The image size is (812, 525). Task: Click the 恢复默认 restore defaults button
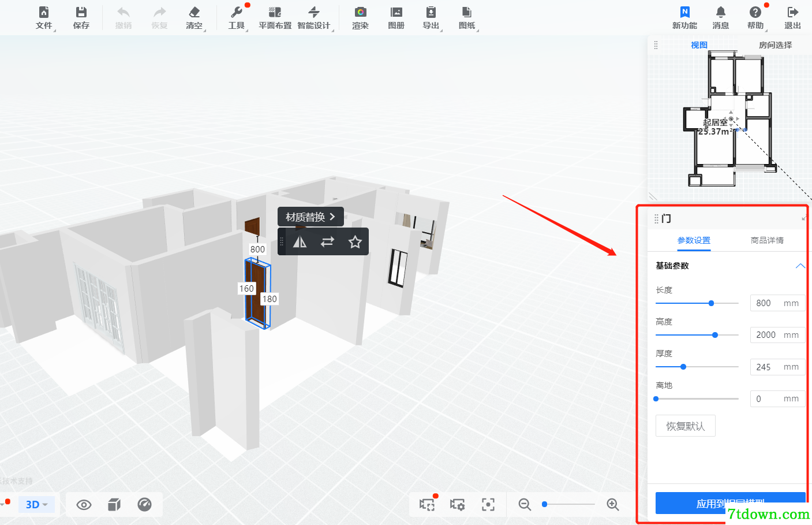[686, 426]
